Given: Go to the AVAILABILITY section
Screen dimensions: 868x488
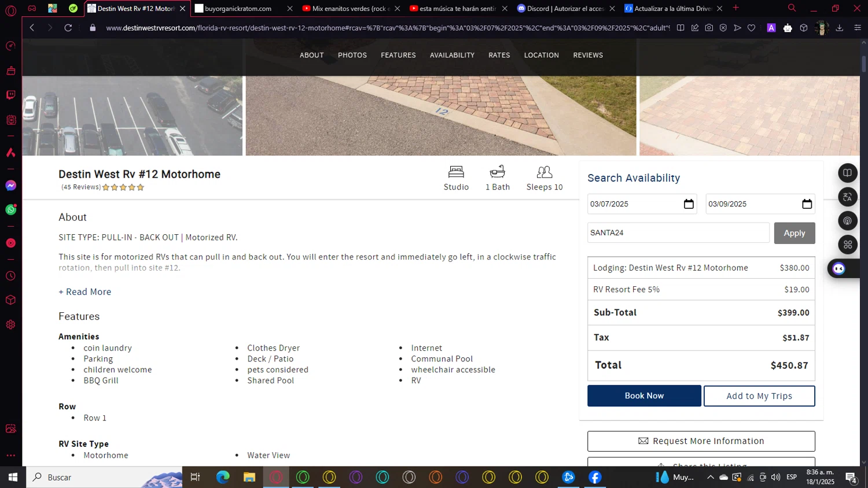Looking at the screenshot, I should [x=452, y=56].
